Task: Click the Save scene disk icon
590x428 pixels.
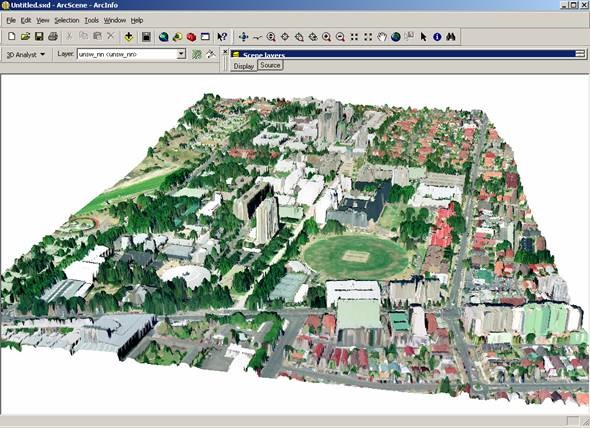Action: click(39, 37)
